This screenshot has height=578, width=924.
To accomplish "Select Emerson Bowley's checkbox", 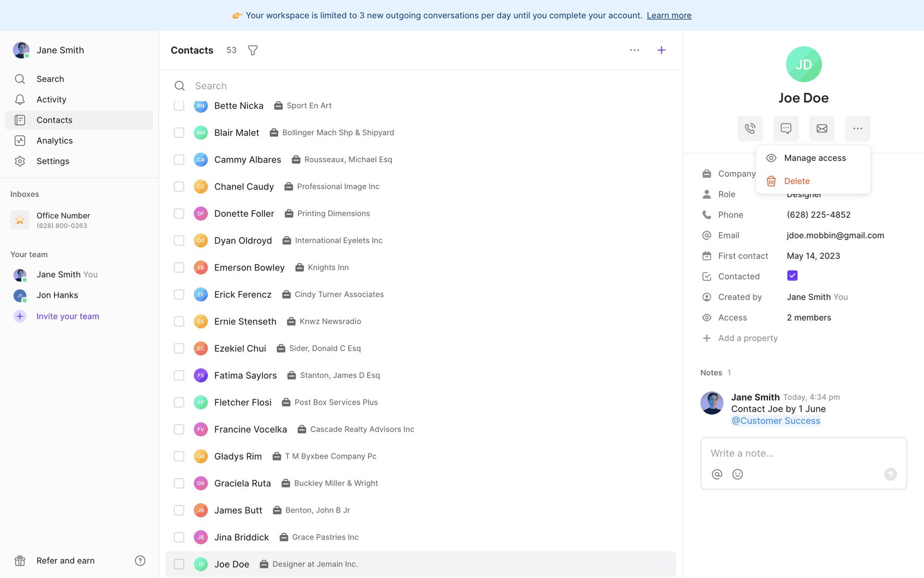I will pos(179,267).
